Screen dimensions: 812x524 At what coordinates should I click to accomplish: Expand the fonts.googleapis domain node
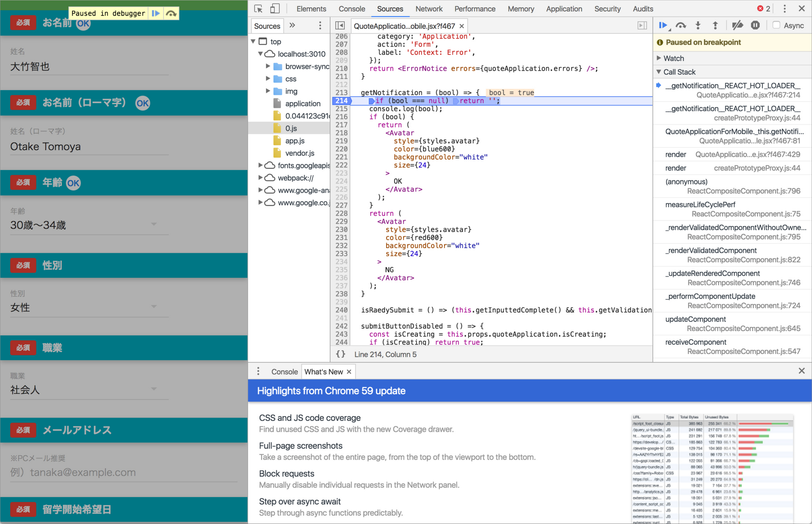click(260, 165)
